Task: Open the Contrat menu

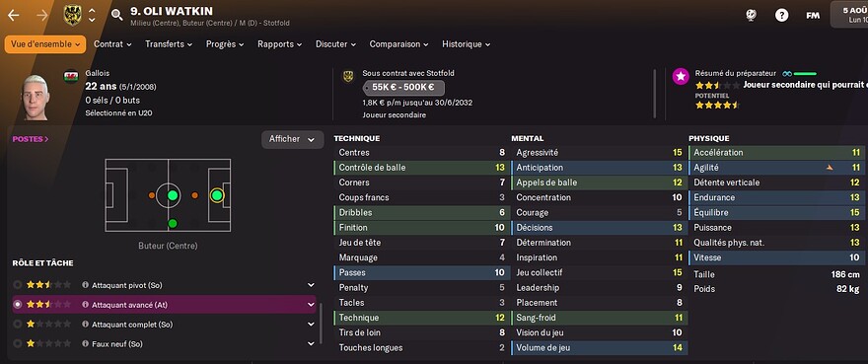Action: (x=112, y=44)
